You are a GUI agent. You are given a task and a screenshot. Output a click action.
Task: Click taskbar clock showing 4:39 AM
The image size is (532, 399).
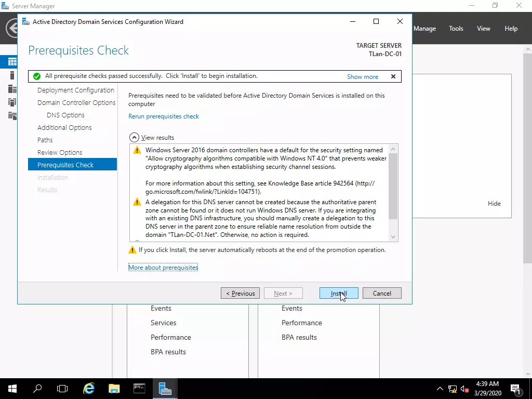point(487,389)
